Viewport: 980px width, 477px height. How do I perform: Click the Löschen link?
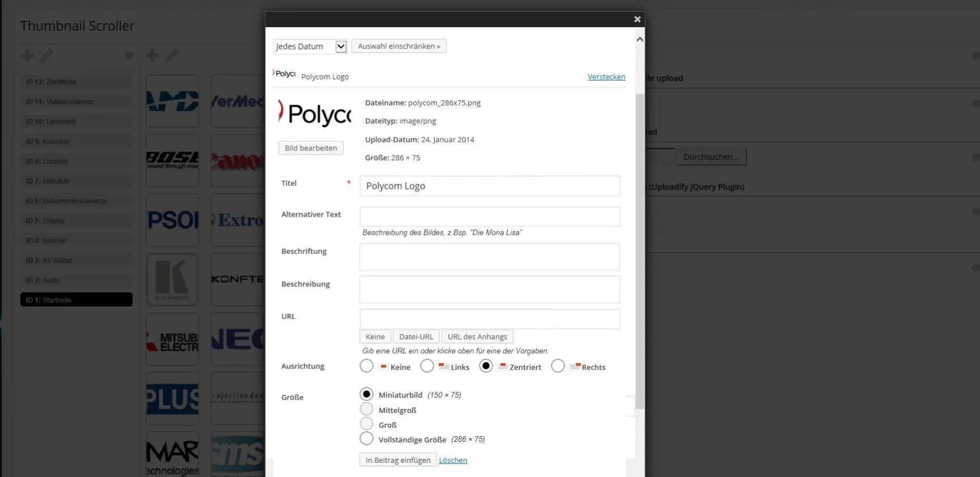click(x=453, y=461)
